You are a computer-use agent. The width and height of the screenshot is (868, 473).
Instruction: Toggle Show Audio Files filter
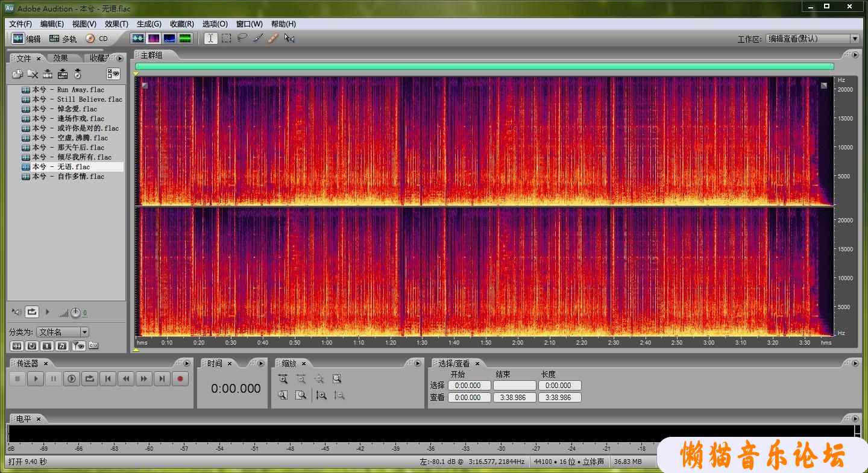click(17, 346)
